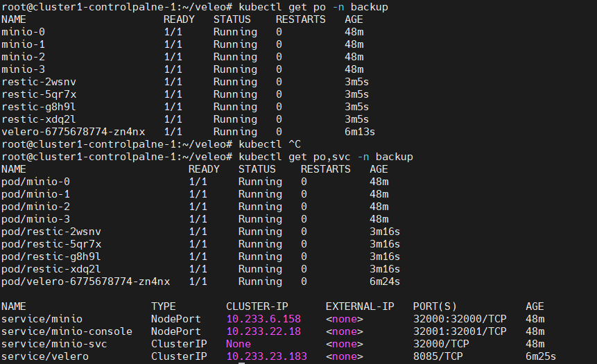Click restic-g8h9l in the first pod list
The image size is (597, 364).
(x=39, y=107)
